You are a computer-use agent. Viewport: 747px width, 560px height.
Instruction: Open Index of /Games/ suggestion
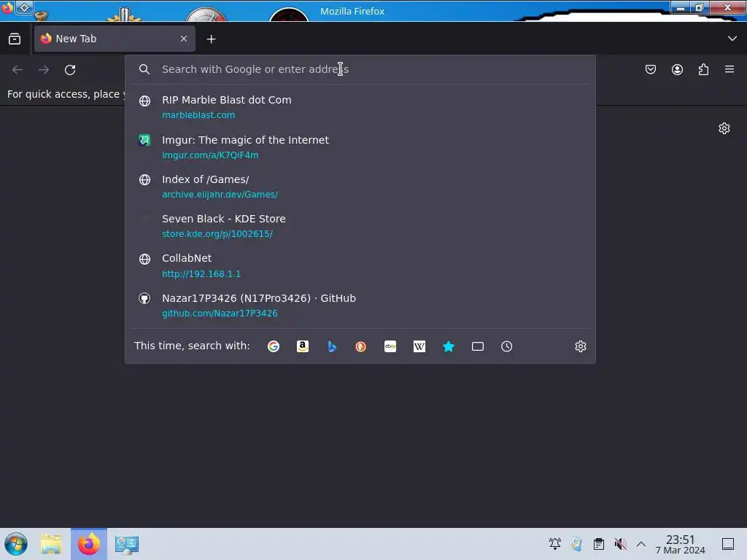pos(360,186)
